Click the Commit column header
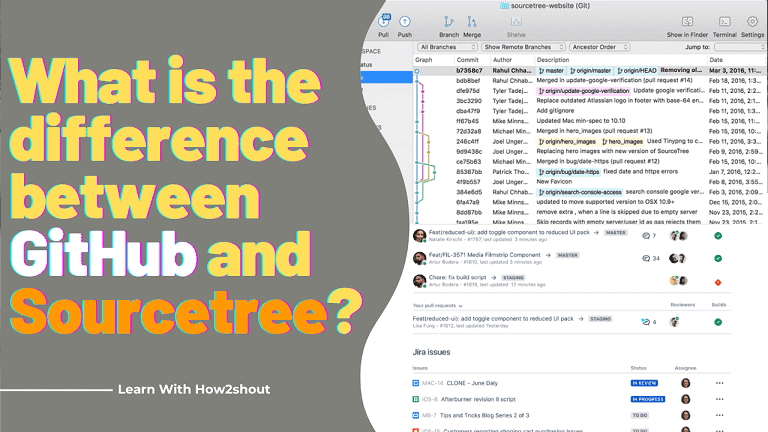768x432 pixels. click(x=467, y=60)
